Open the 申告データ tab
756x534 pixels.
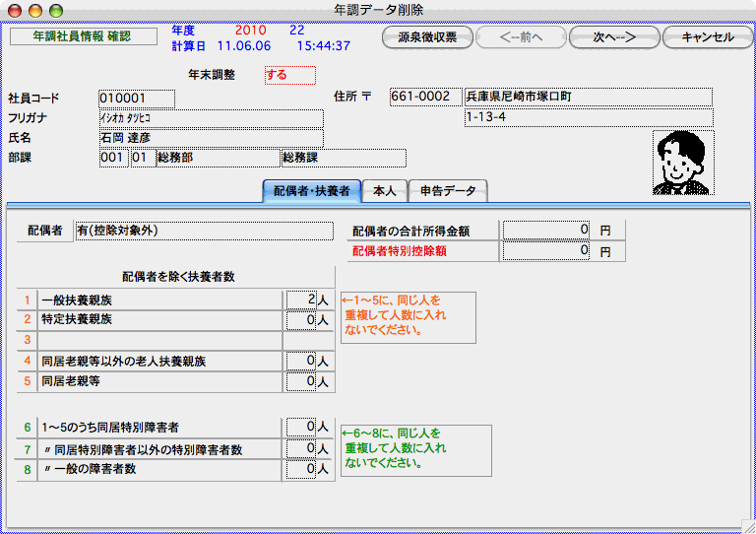447,190
